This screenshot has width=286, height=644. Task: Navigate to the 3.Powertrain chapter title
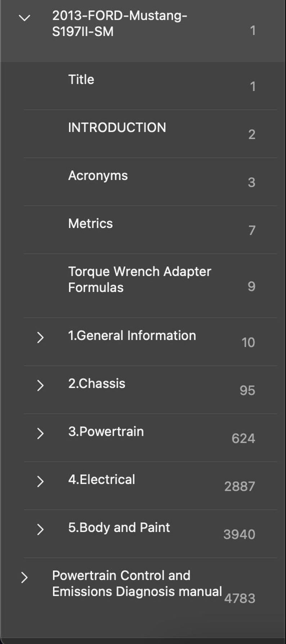106,431
